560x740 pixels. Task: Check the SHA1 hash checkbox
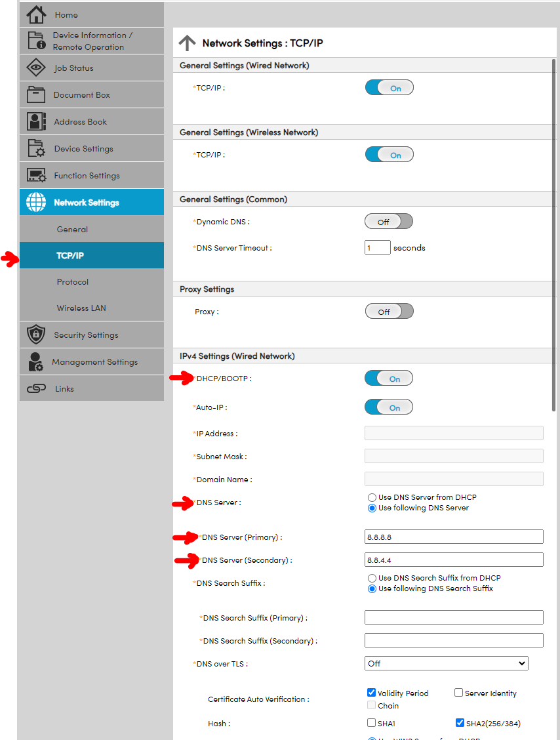point(371,722)
